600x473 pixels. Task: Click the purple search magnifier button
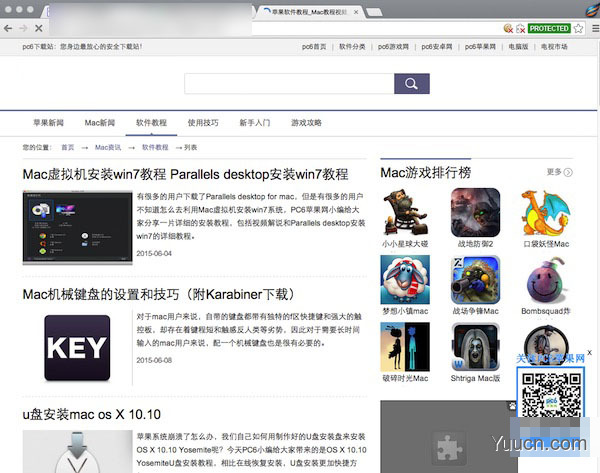[412, 83]
